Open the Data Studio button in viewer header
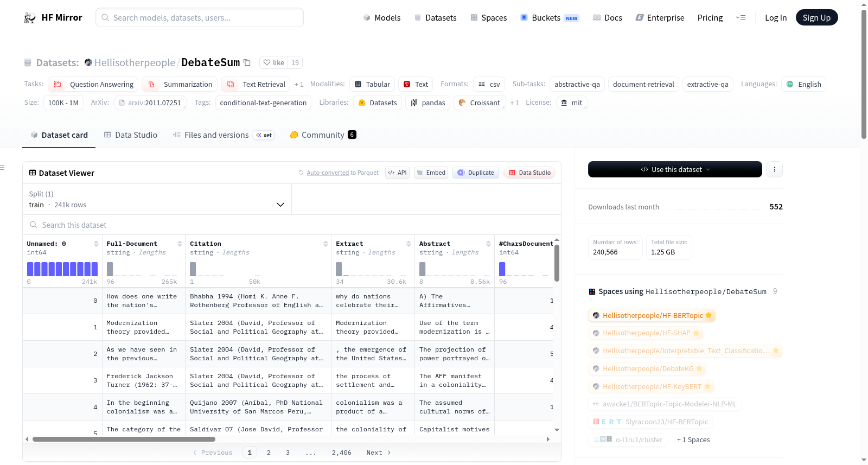868x465 pixels. pyautogui.click(x=529, y=173)
